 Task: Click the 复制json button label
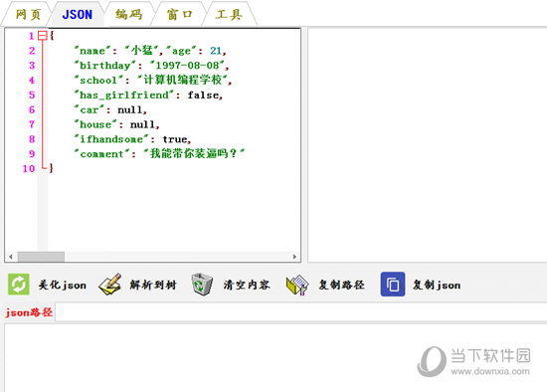[437, 286]
